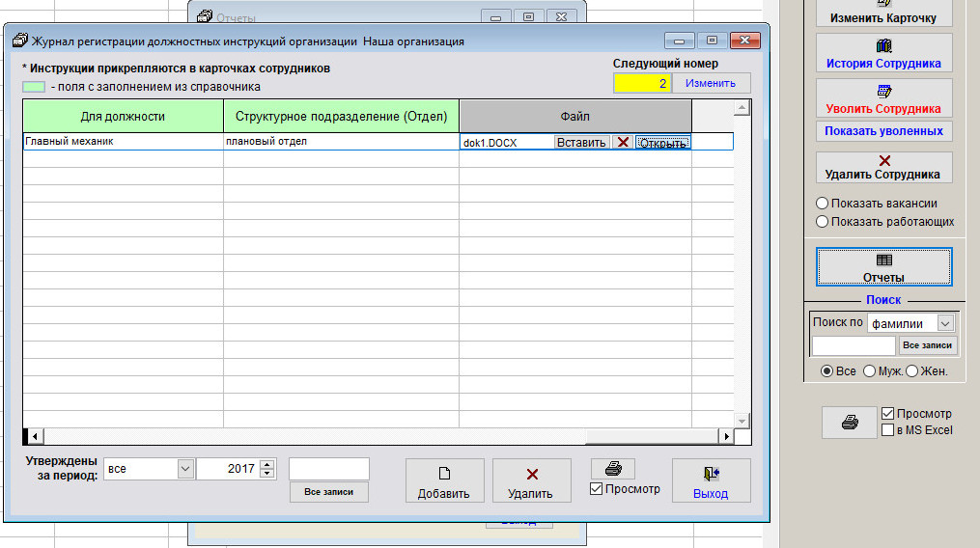Click the journal window title bar icon
The height and width of the screenshot is (548, 980).
tap(20, 41)
